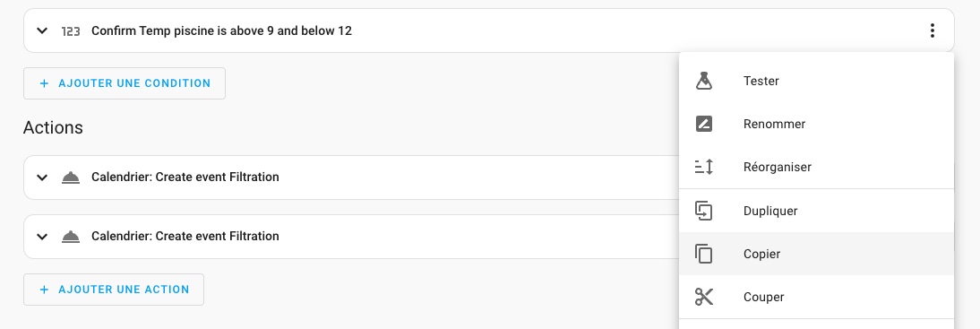980x329 pixels.
Task: Click the Confirm Temp piscine condition title
Action: (221, 30)
